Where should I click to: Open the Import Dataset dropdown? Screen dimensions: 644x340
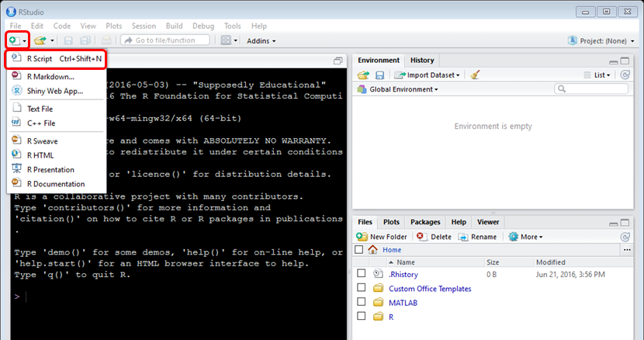tap(427, 75)
